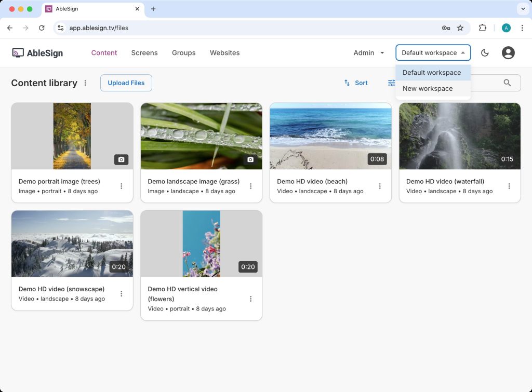
Task: Switch to the Screens tab
Action: click(144, 53)
